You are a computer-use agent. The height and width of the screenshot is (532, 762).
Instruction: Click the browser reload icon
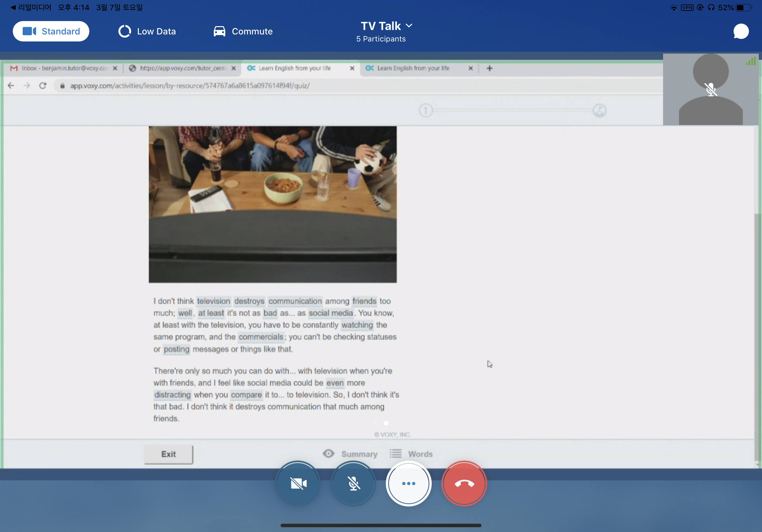(x=43, y=86)
